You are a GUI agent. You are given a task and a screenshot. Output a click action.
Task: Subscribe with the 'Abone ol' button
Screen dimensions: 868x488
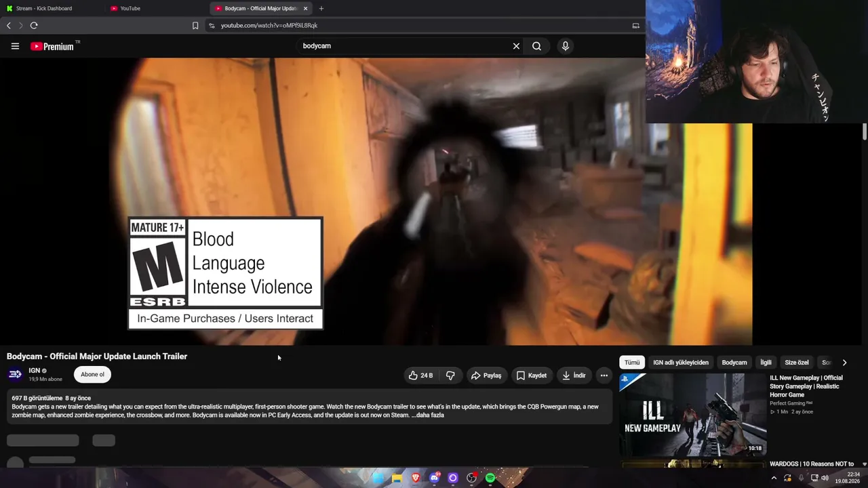[93, 374]
